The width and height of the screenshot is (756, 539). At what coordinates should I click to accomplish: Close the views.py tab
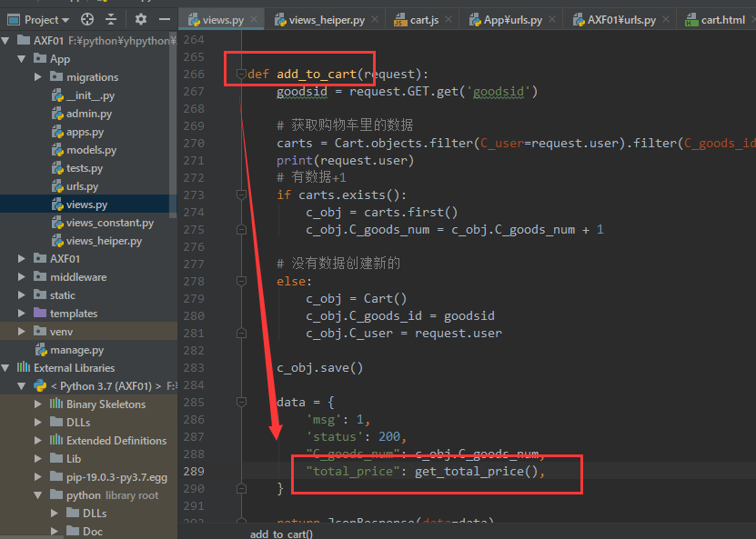pyautogui.click(x=254, y=20)
